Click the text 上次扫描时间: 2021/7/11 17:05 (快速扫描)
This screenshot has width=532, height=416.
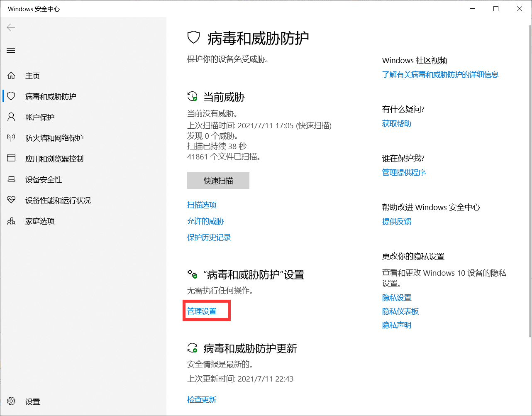pyautogui.click(x=259, y=125)
